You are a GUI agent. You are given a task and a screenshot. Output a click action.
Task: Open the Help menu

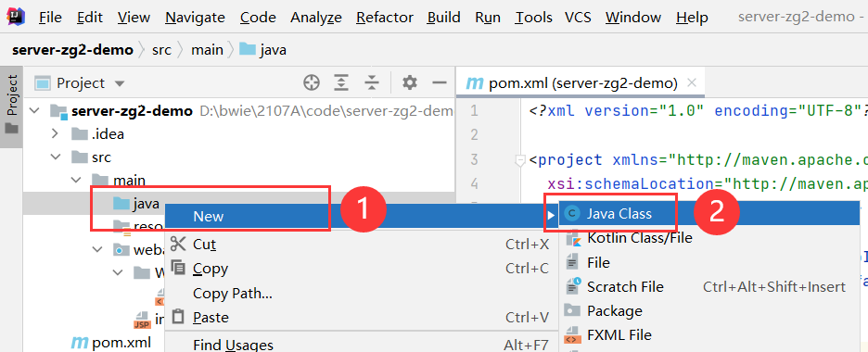pos(692,17)
